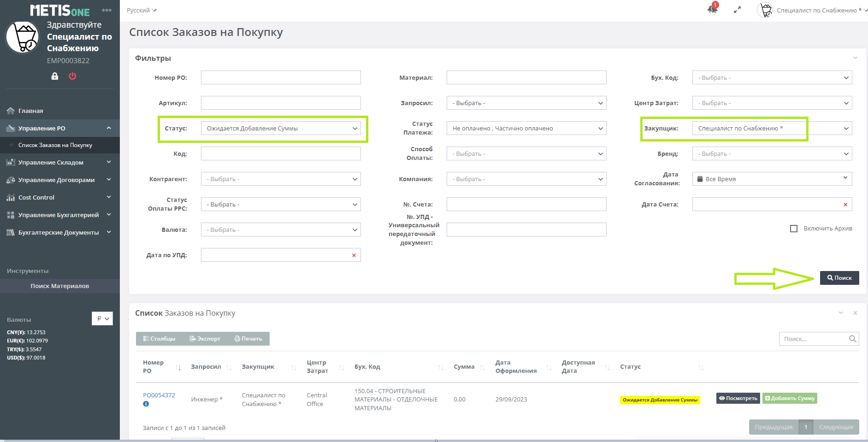Viewport: 868px width, 442px height.
Task: Open the three-dots menu beside METIS logo
Action: (106, 10)
